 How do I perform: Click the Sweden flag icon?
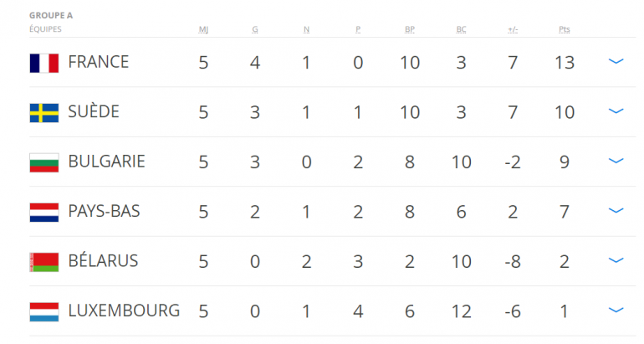(x=43, y=112)
